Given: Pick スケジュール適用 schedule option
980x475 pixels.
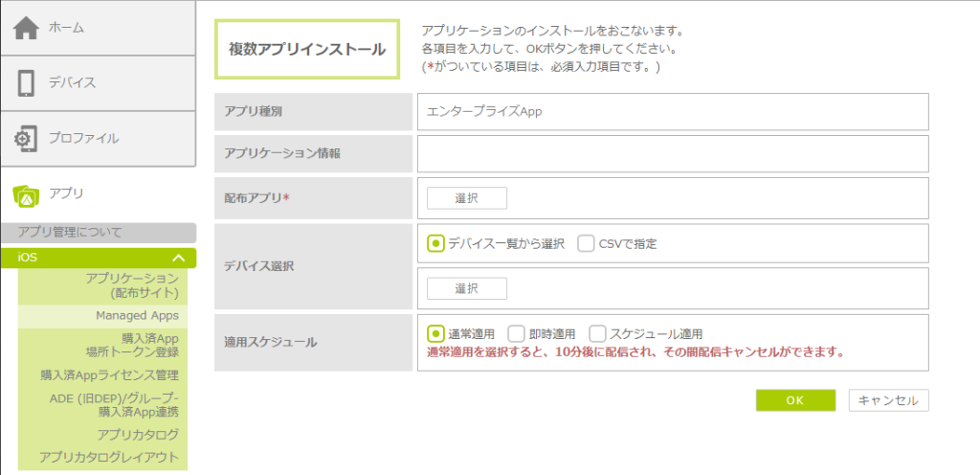Looking at the screenshot, I should pyautogui.click(x=598, y=334).
